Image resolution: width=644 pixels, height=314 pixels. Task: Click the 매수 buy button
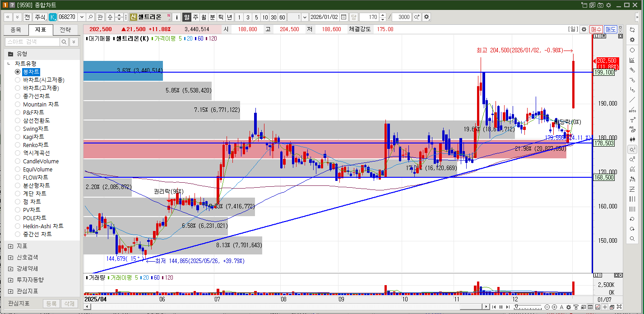[x=596, y=29]
